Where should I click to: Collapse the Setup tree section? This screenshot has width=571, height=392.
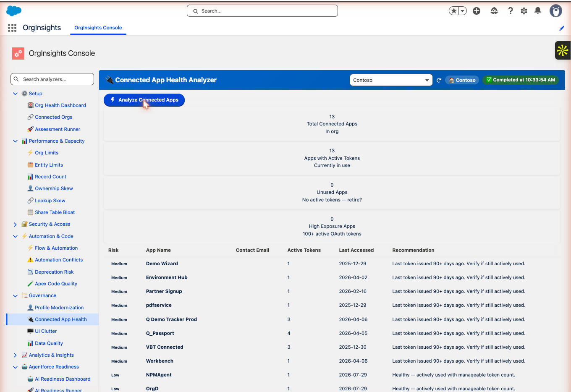tap(15, 94)
